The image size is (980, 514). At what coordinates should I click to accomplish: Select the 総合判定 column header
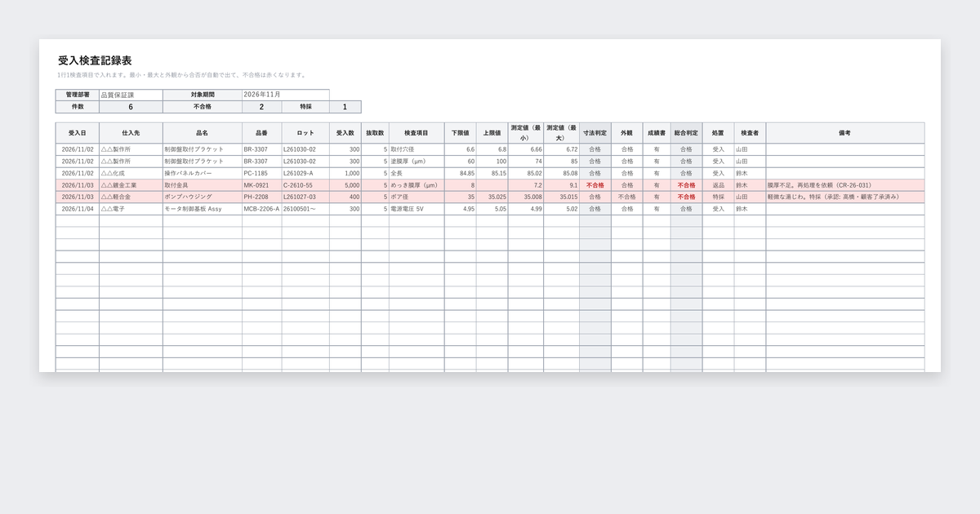coord(686,133)
